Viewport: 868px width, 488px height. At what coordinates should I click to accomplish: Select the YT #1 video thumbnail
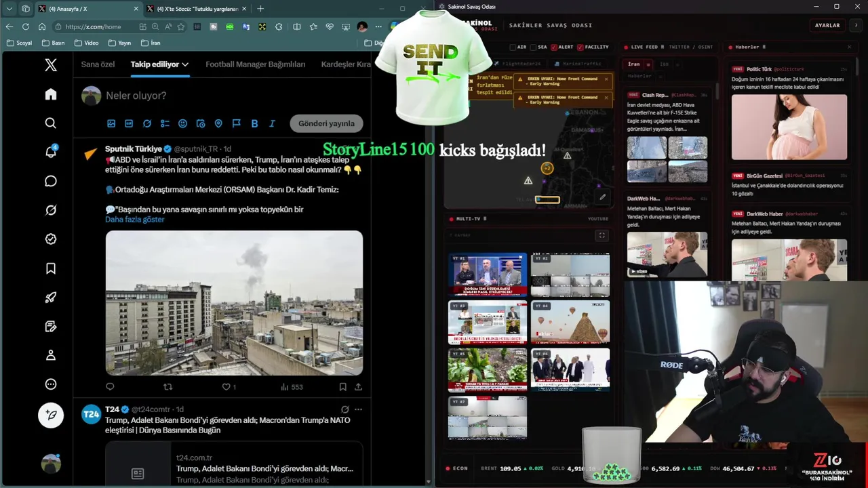[x=488, y=274]
